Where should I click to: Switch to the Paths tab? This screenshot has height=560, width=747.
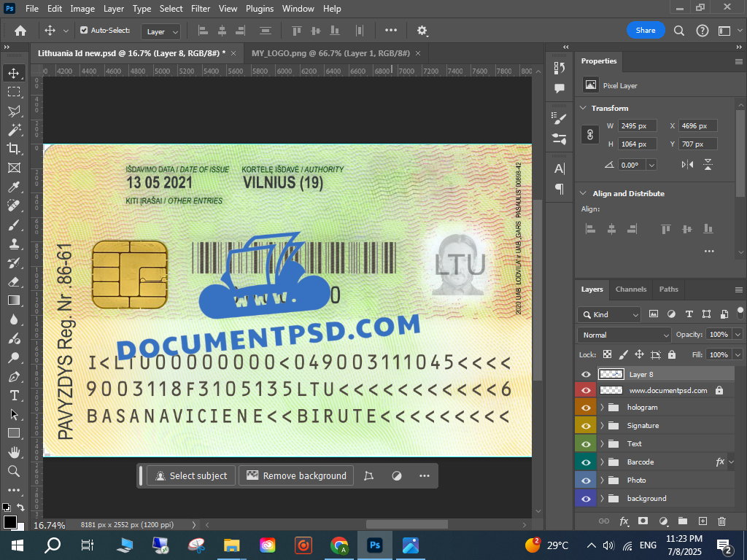point(668,289)
